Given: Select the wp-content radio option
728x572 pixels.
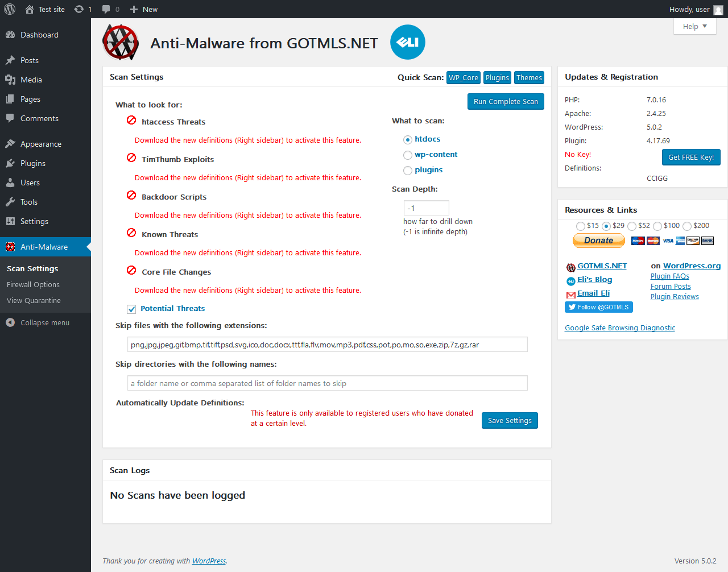Looking at the screenshot, I should click(408, 155).
